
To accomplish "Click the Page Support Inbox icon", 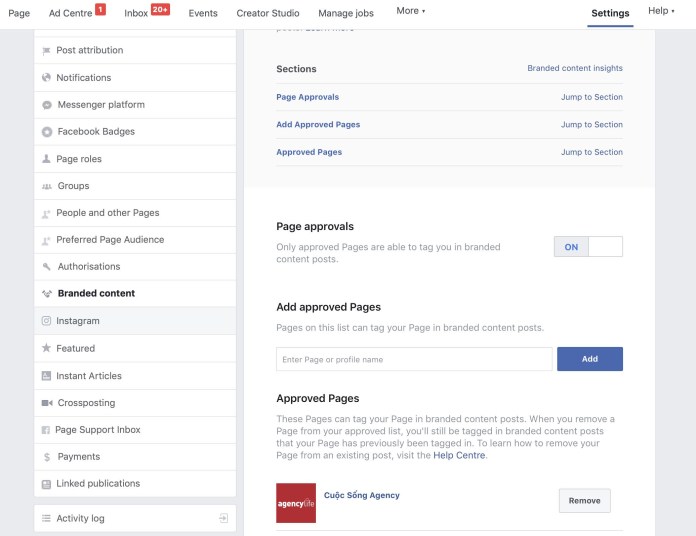I will (x=46, y=430).
